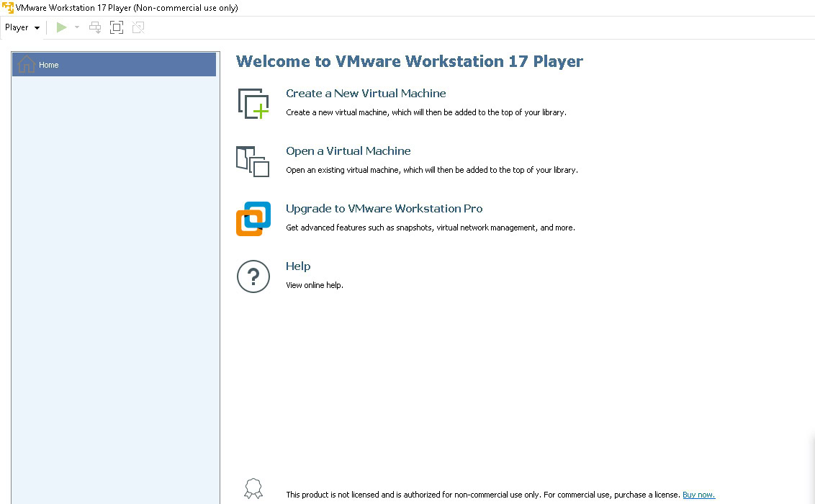This screenshot has width=815, height=504.
Task: Click the question mark Help icon
Action: point(253,276)
